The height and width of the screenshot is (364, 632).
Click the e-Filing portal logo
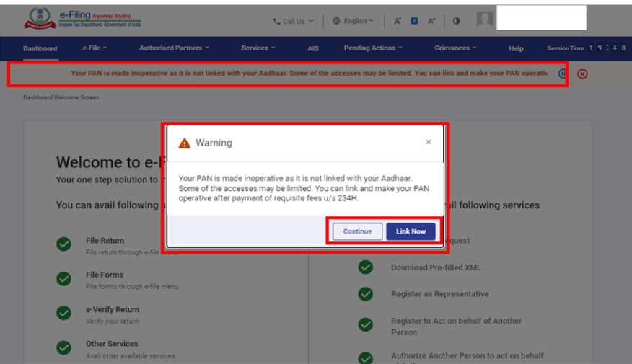84,19
